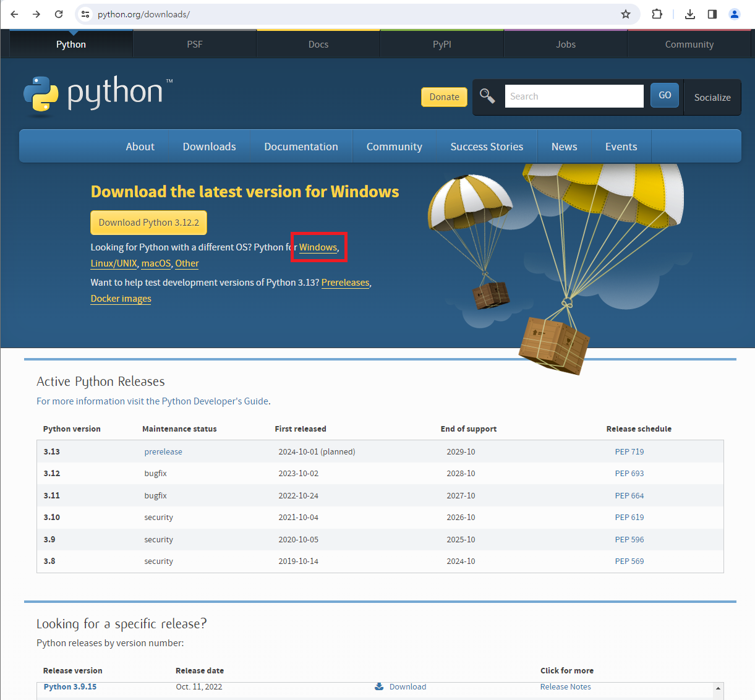Open the Community top tab
Viewport: 755px width, 700px height.
click(689, 45)
